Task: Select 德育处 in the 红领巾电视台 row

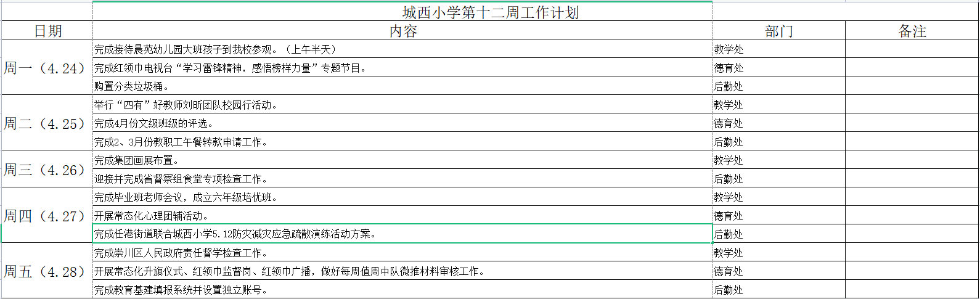Action: pyautogui.click(x=778, y=67)
